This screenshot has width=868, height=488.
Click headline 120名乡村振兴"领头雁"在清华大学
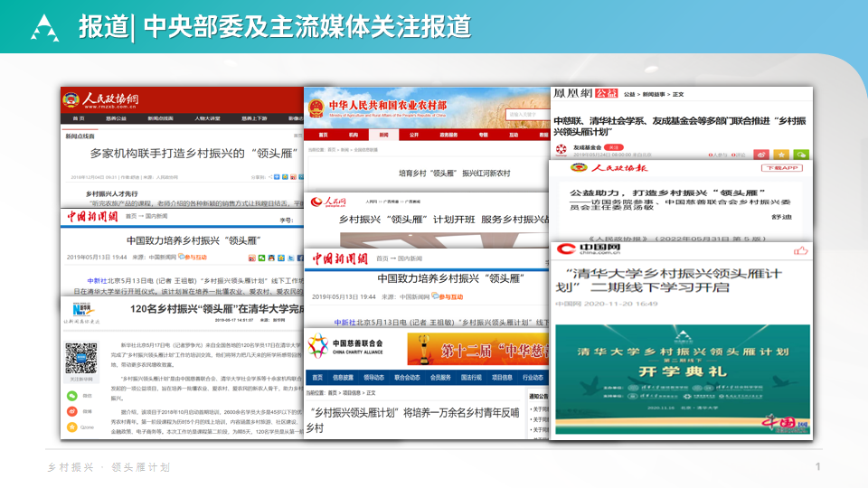coord(216,309)
